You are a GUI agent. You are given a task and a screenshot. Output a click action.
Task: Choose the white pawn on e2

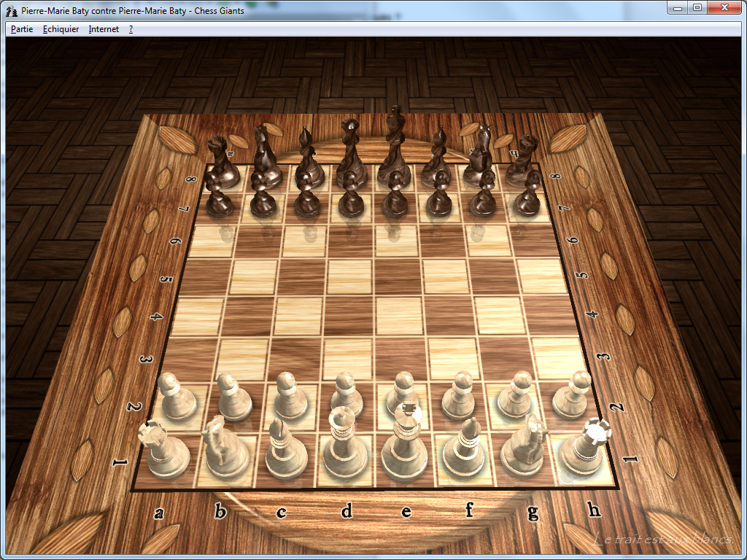(402, 398)
